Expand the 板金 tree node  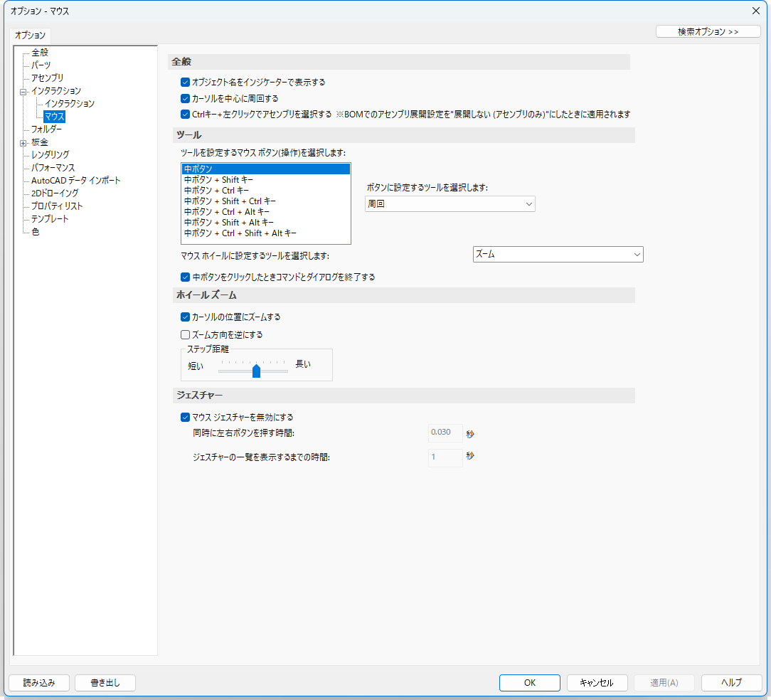[x=23, y=142]
